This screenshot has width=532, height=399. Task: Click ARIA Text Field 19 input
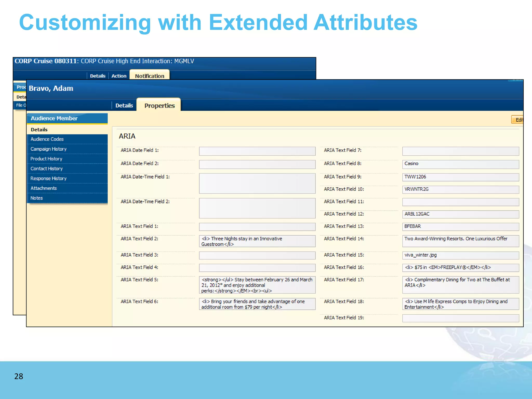click(461, 318)
